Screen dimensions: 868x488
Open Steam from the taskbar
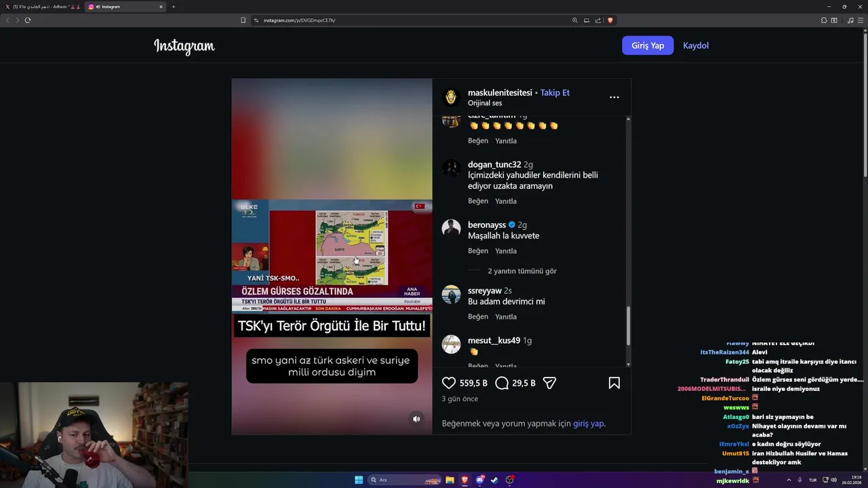[494, 480]
